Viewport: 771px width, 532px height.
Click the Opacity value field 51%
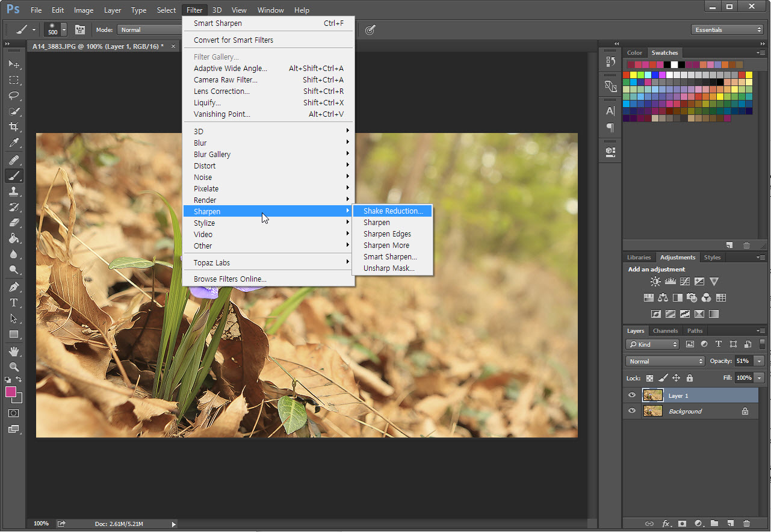744,361
